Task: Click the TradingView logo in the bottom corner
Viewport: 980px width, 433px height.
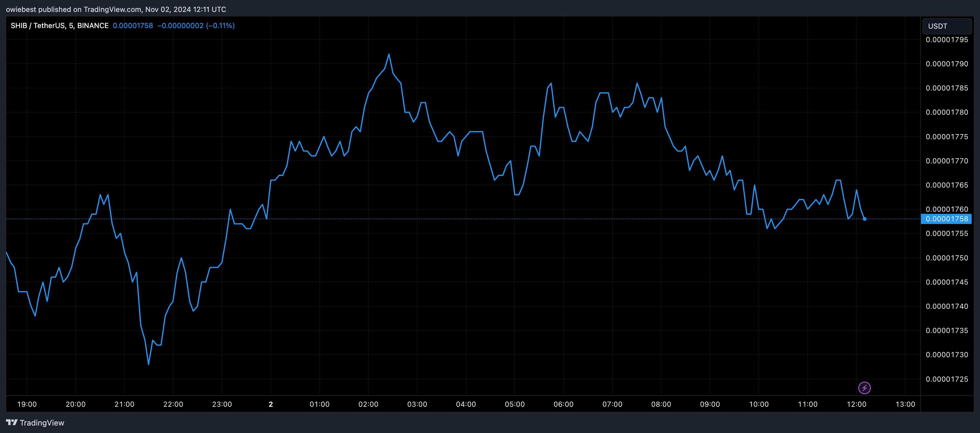Action: (13, 422)
